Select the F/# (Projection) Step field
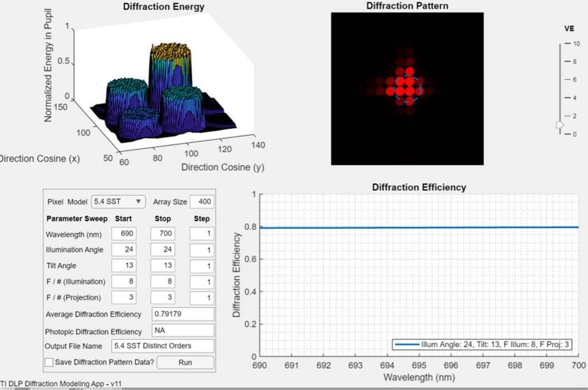 pos(202,297)
